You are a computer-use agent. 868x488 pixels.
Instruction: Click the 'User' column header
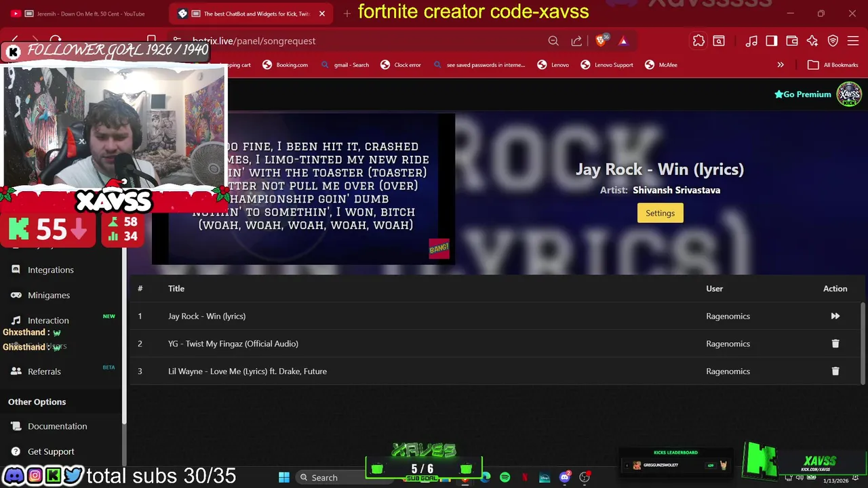point(714,289)
